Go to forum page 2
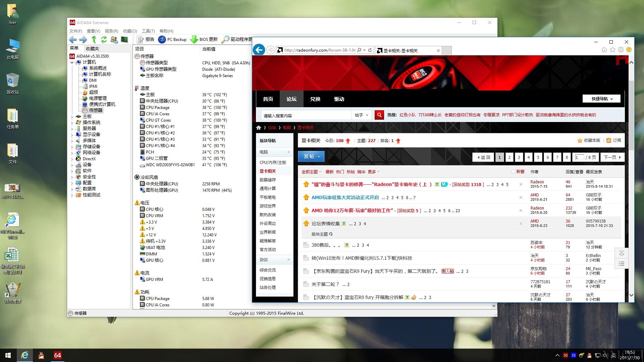This screenshot has width=644, height=362. [509, 157]
